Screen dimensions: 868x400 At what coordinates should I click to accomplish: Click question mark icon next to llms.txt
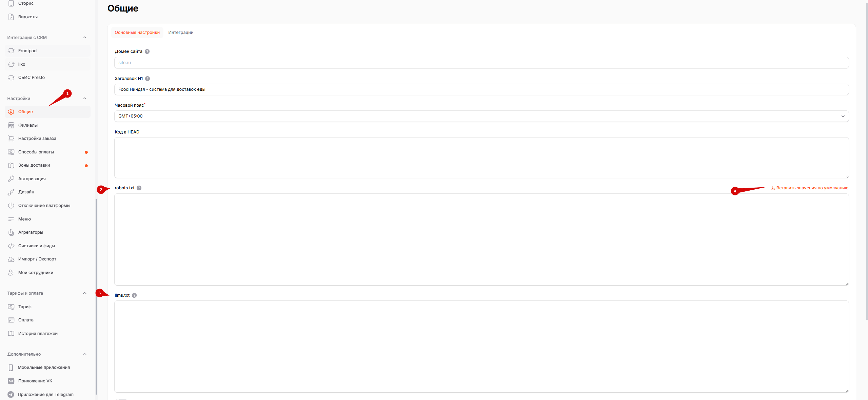(134, 295)
